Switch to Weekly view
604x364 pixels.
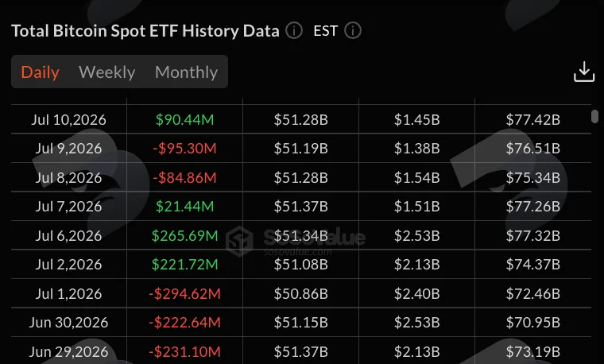click(x=107, y=72)
